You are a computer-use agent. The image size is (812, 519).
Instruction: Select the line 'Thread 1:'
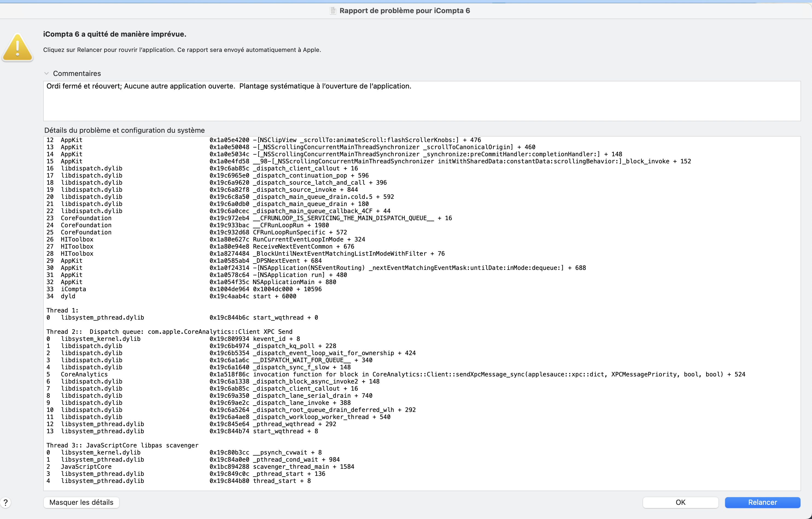(62, 310)
